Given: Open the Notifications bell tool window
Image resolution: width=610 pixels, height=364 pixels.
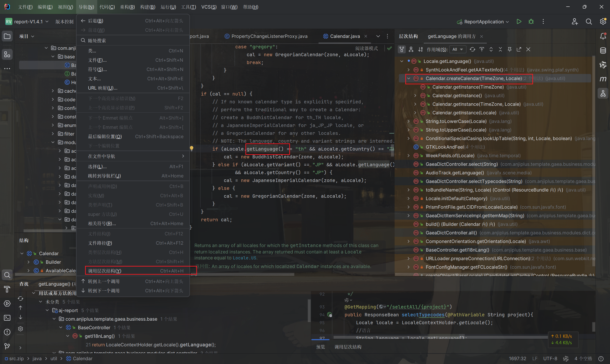Looking at the screenshot, I should [603, 36].
